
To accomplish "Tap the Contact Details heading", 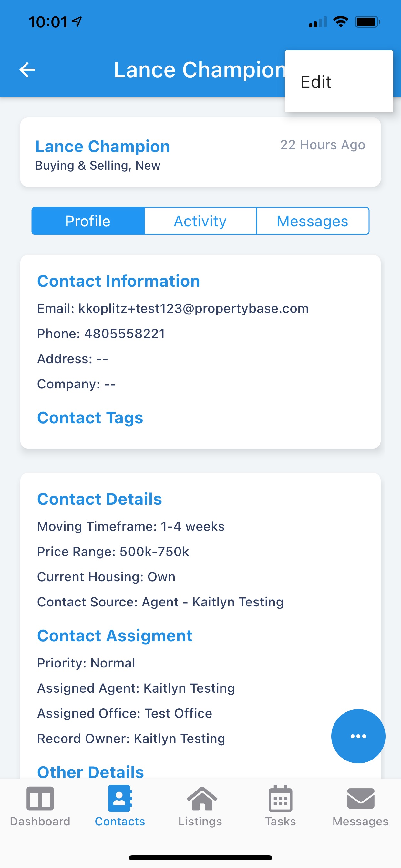I will (x=99, y=499).
